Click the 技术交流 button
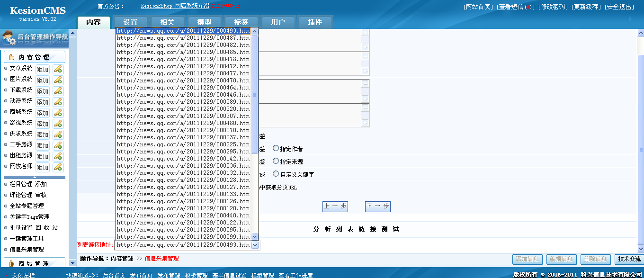The width and height of the screenshot is (644, 278). [x=629, y=259]
